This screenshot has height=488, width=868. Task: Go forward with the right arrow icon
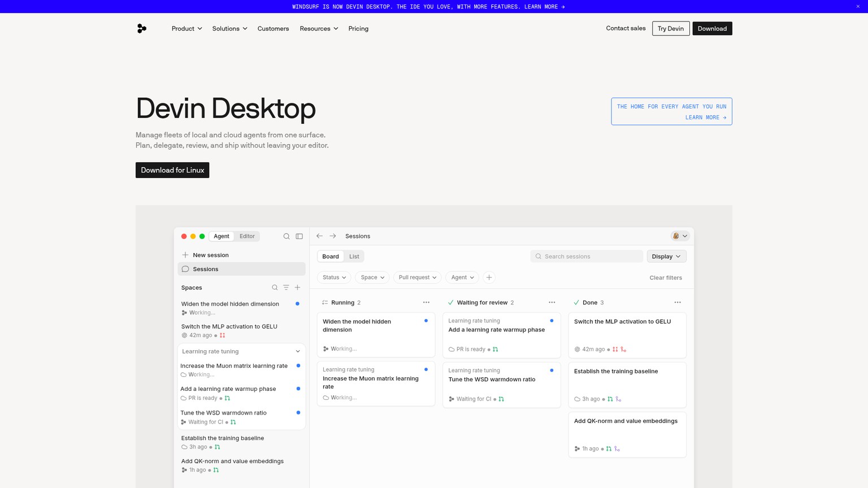333,236
